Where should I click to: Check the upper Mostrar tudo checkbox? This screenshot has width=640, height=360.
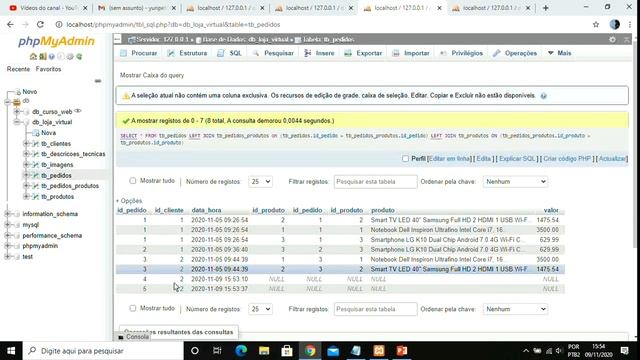pyautogui.click(x=133, y=181)
